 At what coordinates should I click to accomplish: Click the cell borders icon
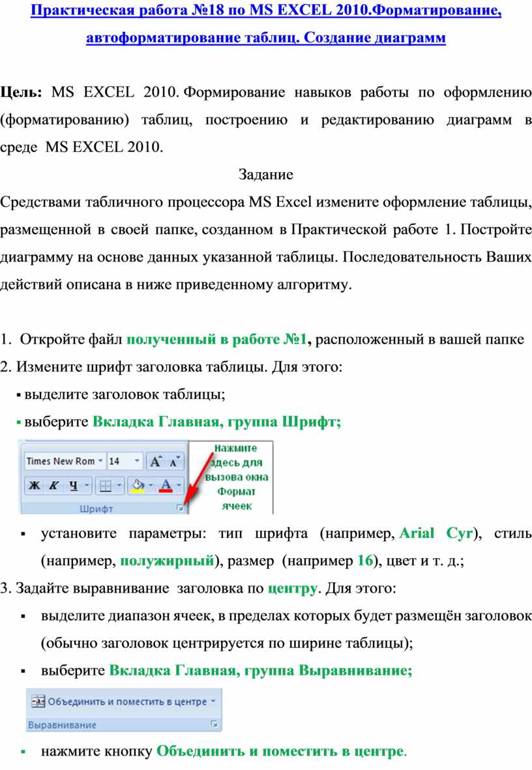tap(105, 486)
